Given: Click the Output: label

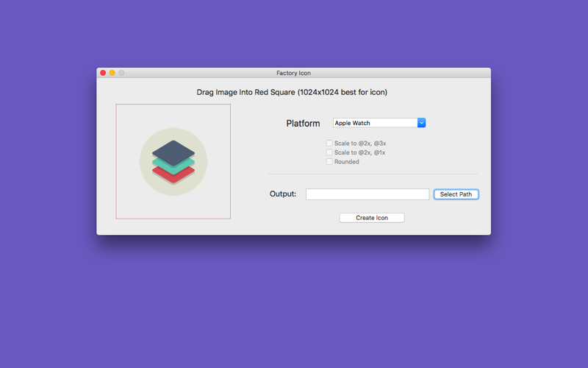Looking at the screenshot, I should click(x=283, y=194).
